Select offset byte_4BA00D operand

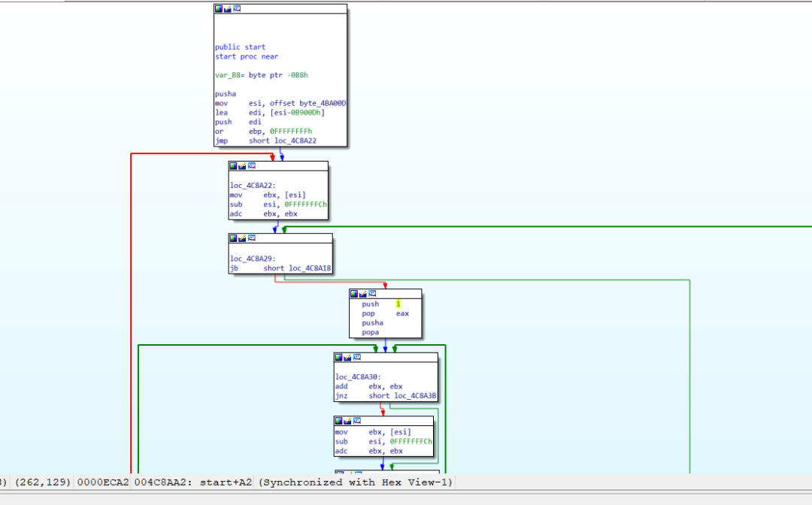point(308,104)
